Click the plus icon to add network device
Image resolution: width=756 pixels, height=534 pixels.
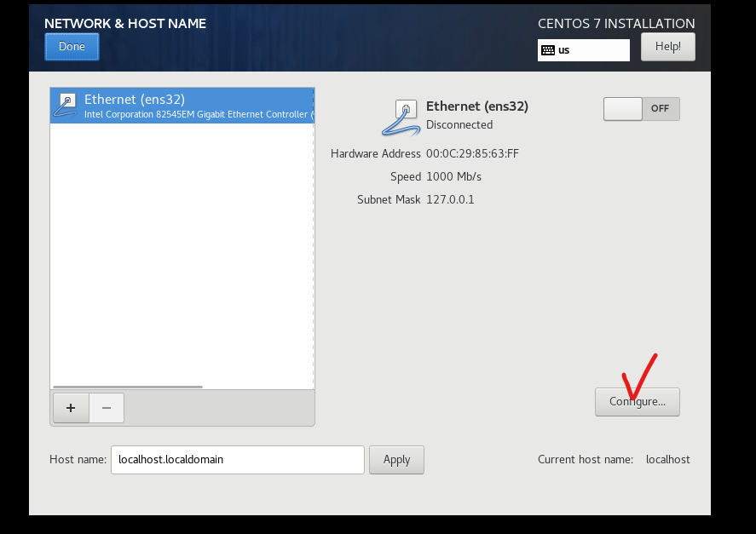(71, 408)
